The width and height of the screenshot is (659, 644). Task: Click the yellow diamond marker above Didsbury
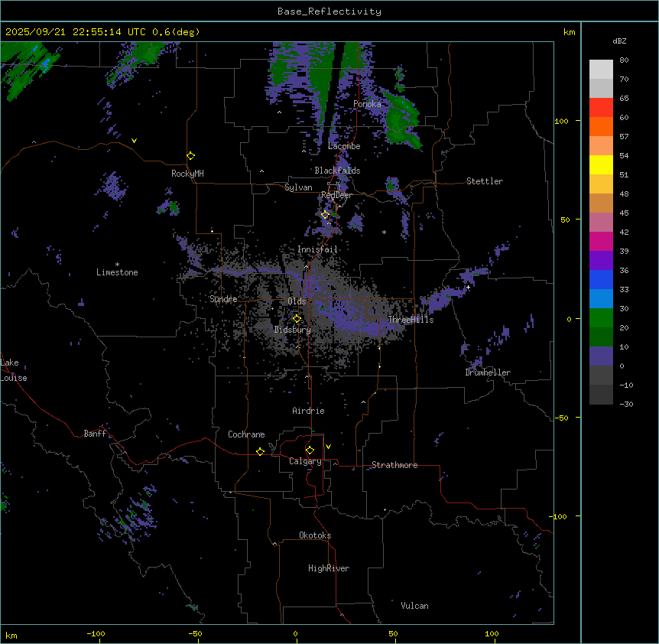(297, 319)
